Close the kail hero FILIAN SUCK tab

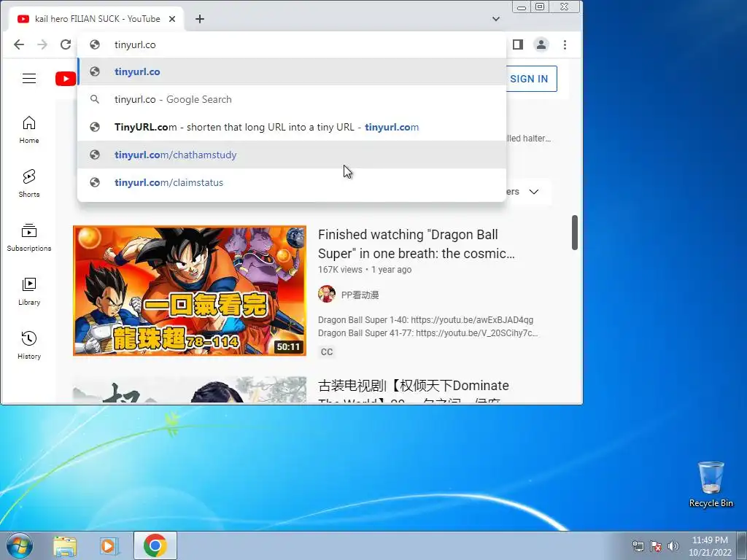click(172, 19)
